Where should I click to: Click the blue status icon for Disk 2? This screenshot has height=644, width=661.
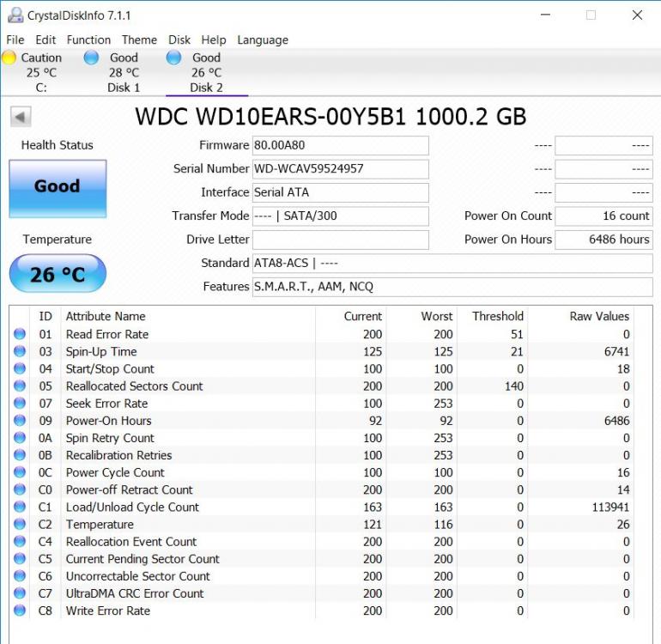(x=173, y=58)
